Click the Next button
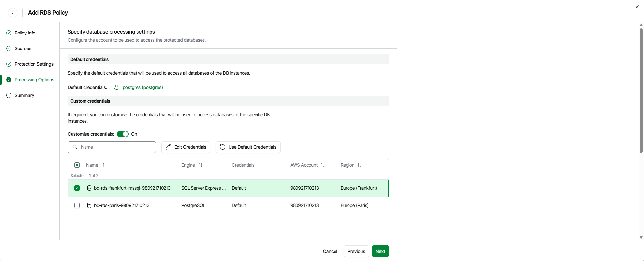The image size is (644, 261). [380, 251]
